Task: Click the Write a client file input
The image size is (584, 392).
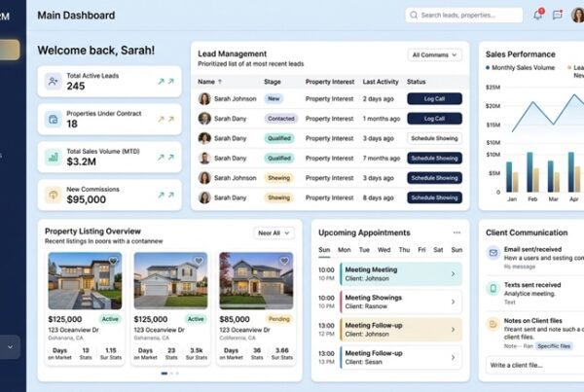Action: pos(534,365)
